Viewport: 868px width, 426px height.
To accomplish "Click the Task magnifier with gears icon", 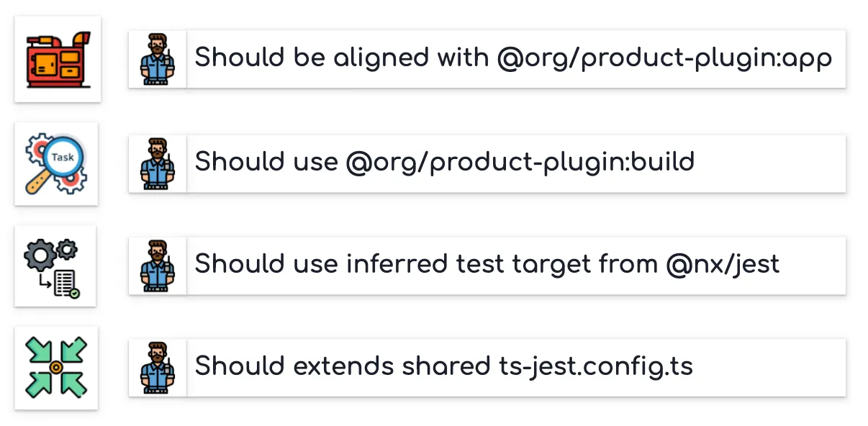I will point(56,164).
